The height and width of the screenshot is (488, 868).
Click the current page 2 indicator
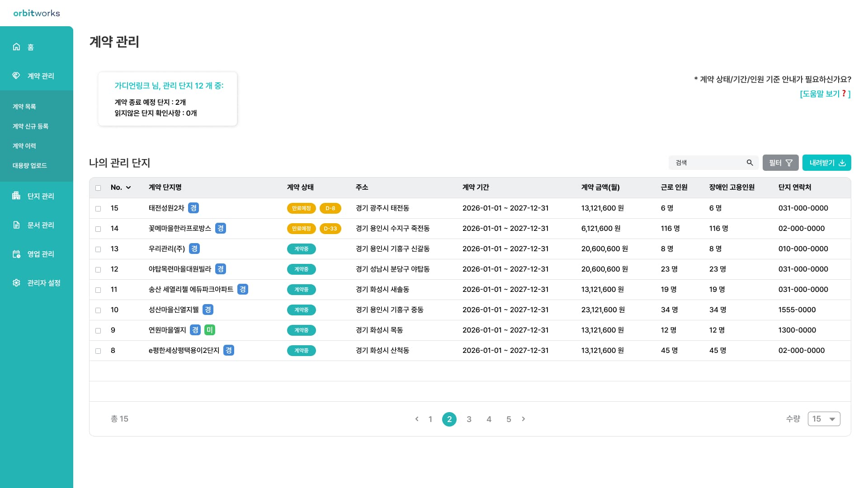pyautogui.click(x=449, y=419)
